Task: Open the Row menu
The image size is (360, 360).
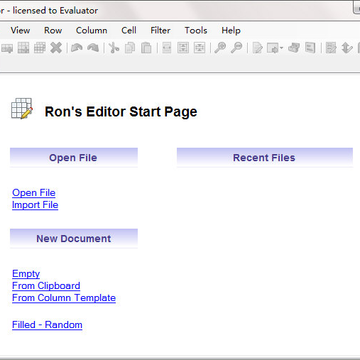Action: tap(53, 30)
